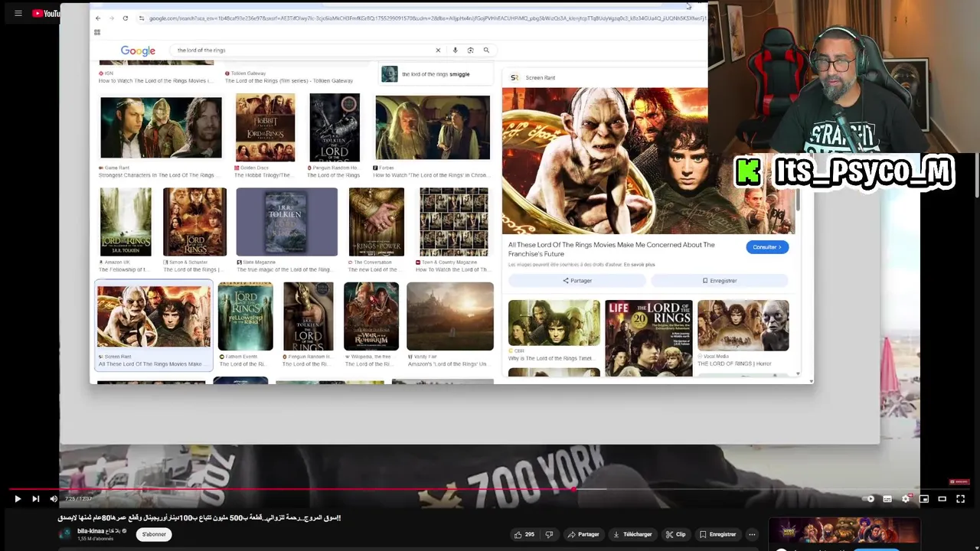Open the Screen Rant source link in preview
This screenshot has width=980, height=551.
point(533,77)
